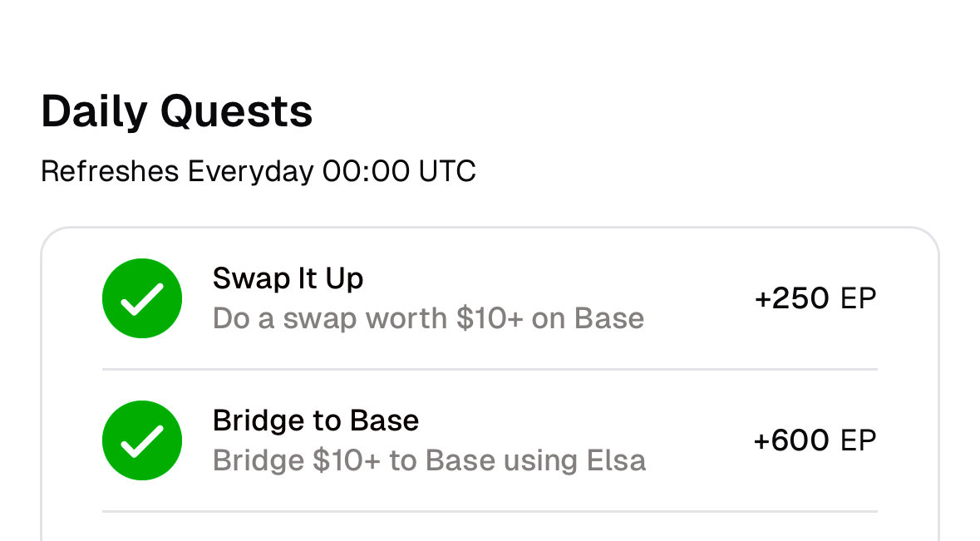
Task: Click the EP label beside +600
Action: 859,440
